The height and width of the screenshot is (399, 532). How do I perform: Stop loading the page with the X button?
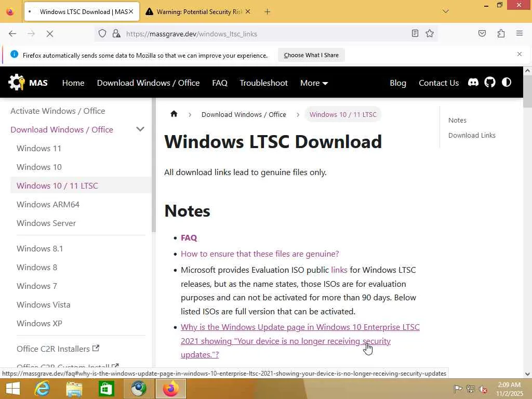coord(50,34)
